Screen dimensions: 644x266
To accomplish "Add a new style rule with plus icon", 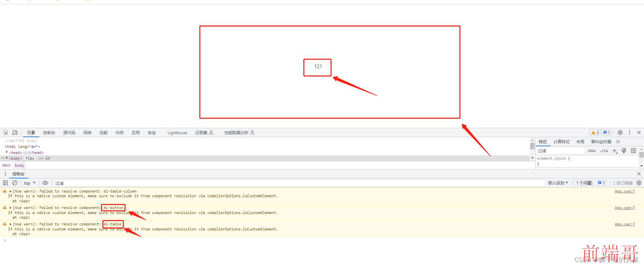I will click(x=615, y=151).
